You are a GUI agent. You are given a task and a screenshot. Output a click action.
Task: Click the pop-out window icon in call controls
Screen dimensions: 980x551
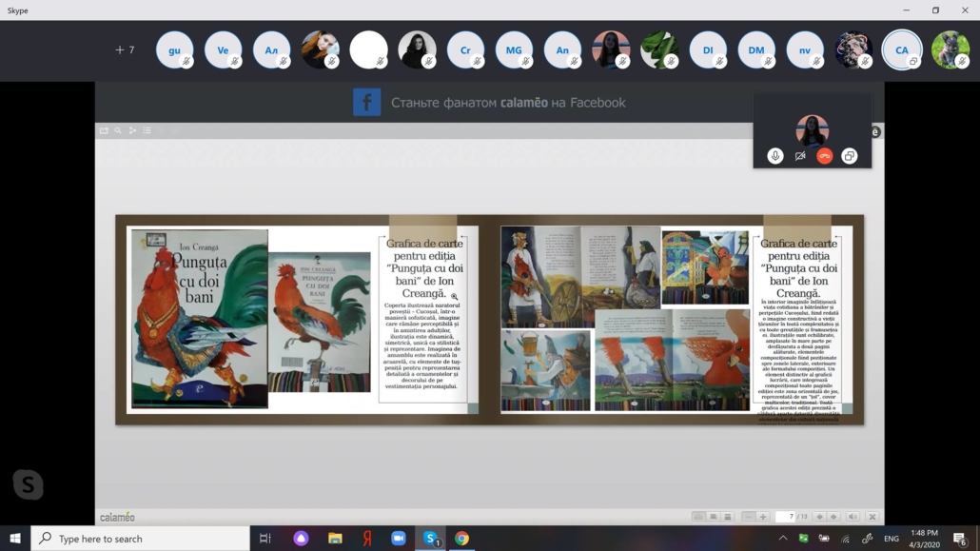point(850,156)
